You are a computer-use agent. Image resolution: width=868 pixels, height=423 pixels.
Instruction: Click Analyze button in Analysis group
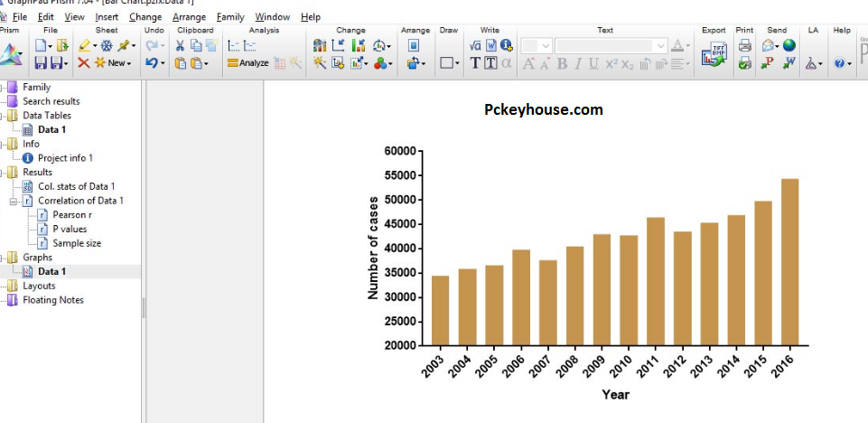coord(248,63)
